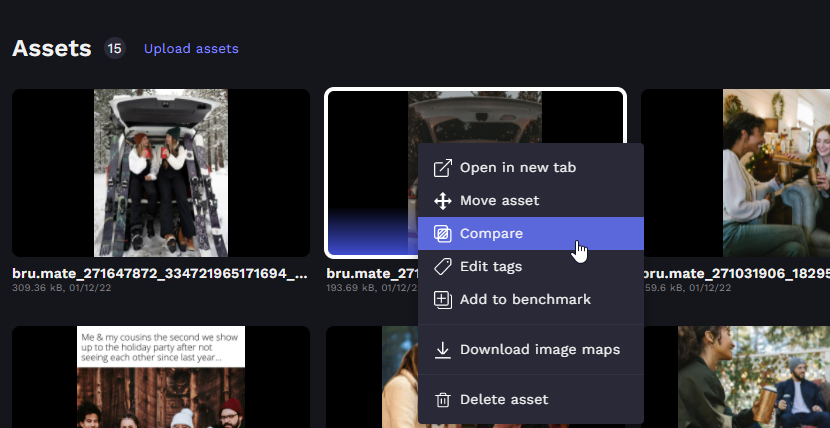Click the Compare overlapping squares icon

443,234
